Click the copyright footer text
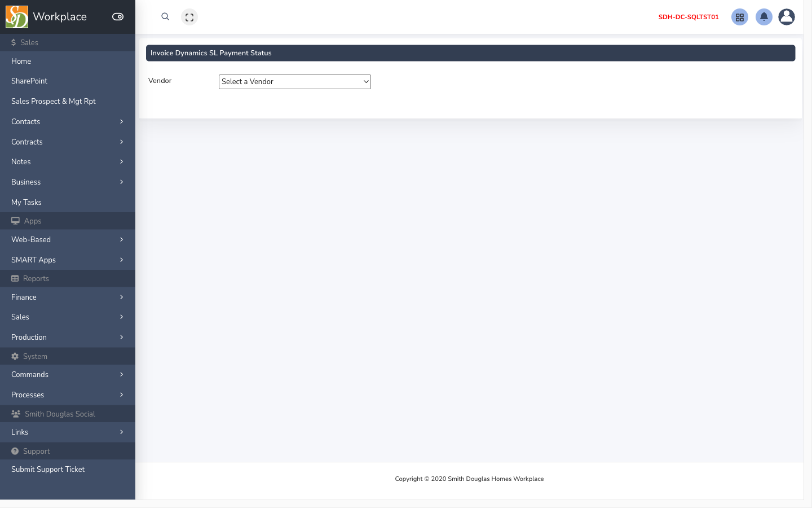812x508 pixels. pyautogui.click(x=469, y=479)
